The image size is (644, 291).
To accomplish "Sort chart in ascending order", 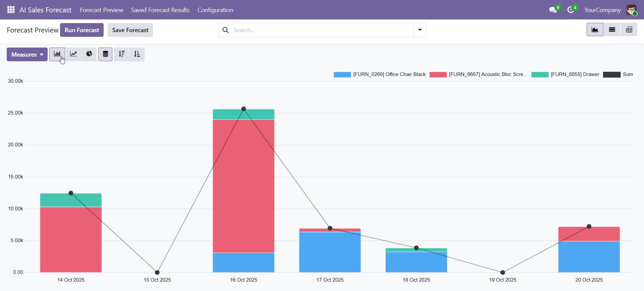I will pos(137,54).
